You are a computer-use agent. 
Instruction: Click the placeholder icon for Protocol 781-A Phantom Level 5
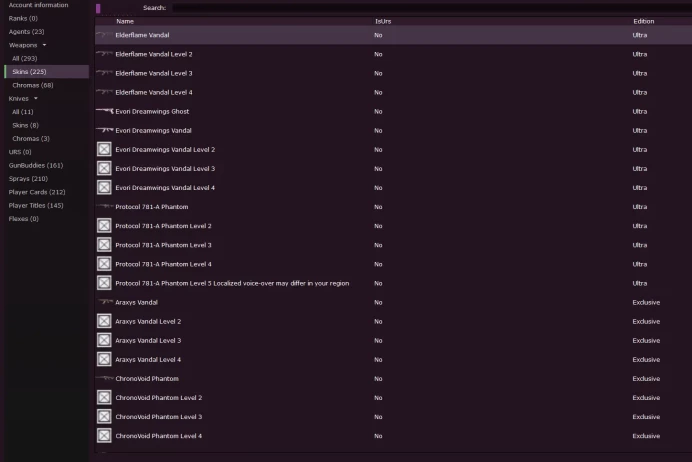pyautogui.click(x=104, y=283)
